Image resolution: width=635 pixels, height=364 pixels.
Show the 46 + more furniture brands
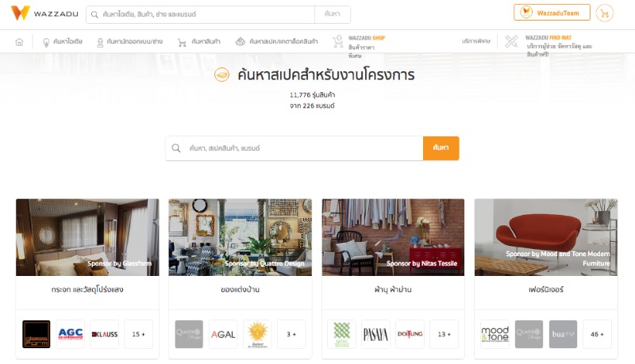tap(597, 334)
